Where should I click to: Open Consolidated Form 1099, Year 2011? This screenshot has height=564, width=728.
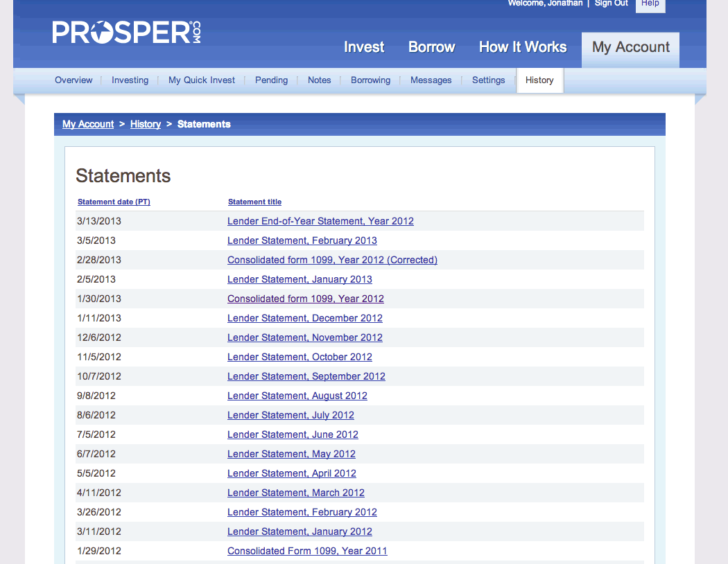pos(307,552)
